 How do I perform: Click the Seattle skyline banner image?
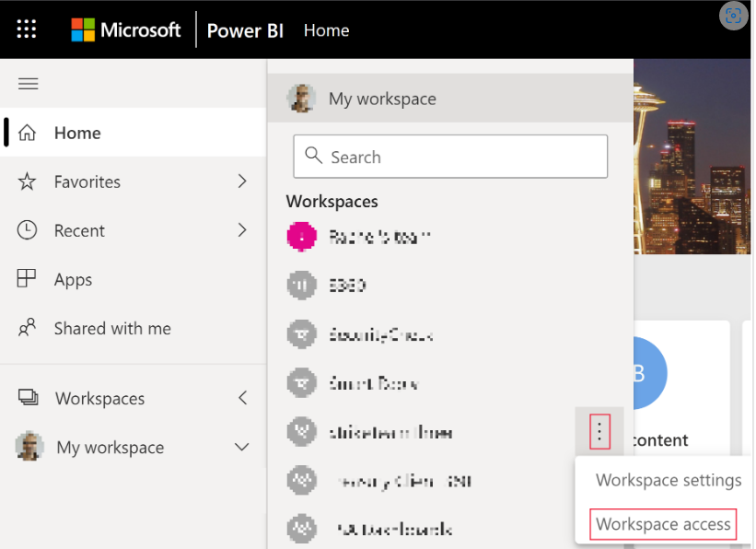coord(692,157)
